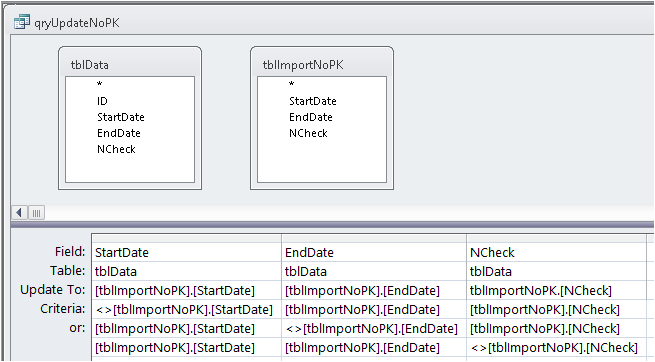Select the asterisk field in tblData
This screenshot has width=655, height=362.
click(99, 84)
